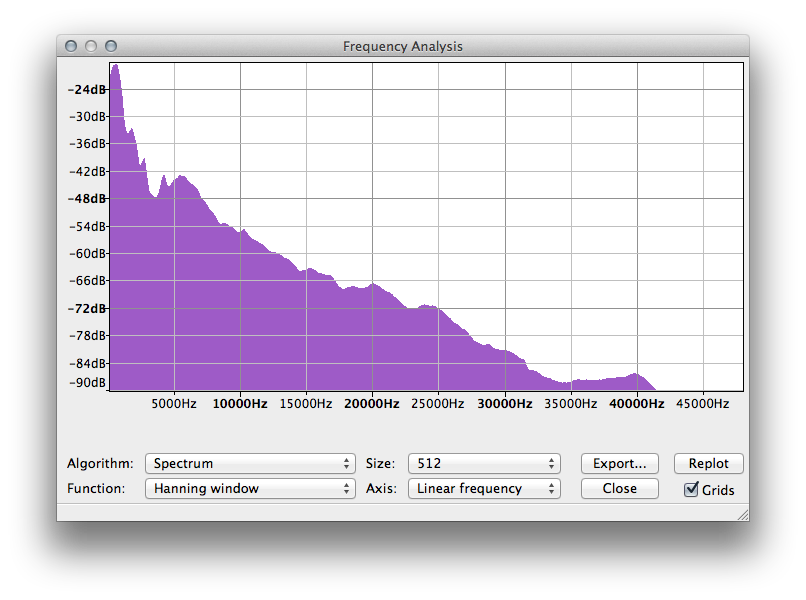Toggle the Grids checkbox

691,489
